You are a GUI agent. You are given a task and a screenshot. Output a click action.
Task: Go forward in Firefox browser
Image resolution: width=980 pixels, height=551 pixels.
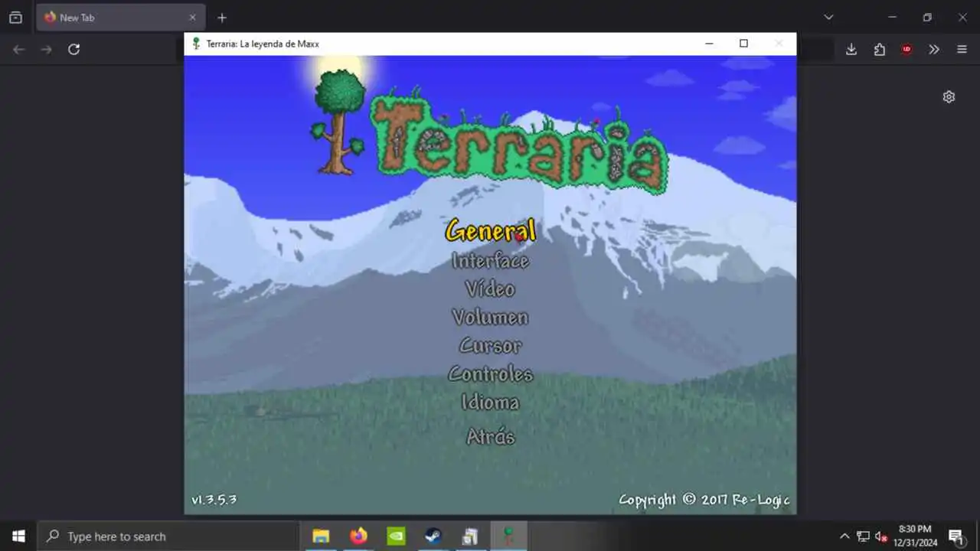[47, 49]
